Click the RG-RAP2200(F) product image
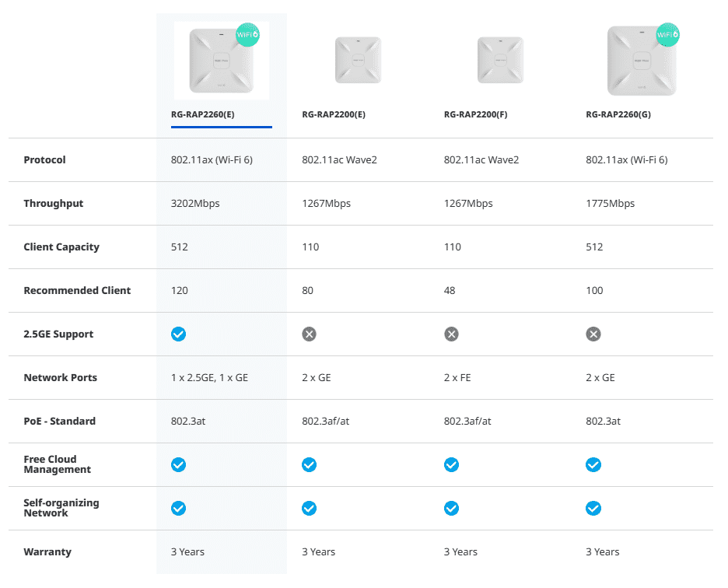728x588 pixels. [500, 61]
